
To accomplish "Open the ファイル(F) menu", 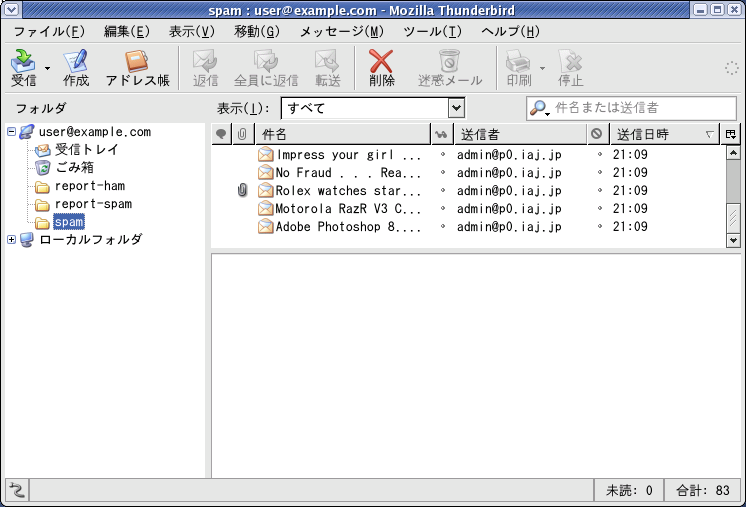I will click(x=49, y=31).
